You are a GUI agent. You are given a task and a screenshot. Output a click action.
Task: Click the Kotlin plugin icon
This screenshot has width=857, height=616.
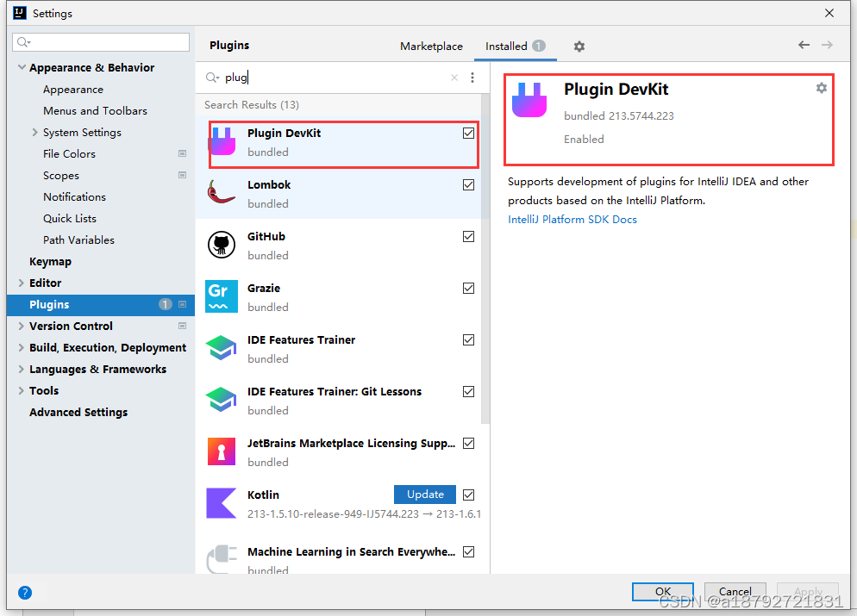coord(222,503)
